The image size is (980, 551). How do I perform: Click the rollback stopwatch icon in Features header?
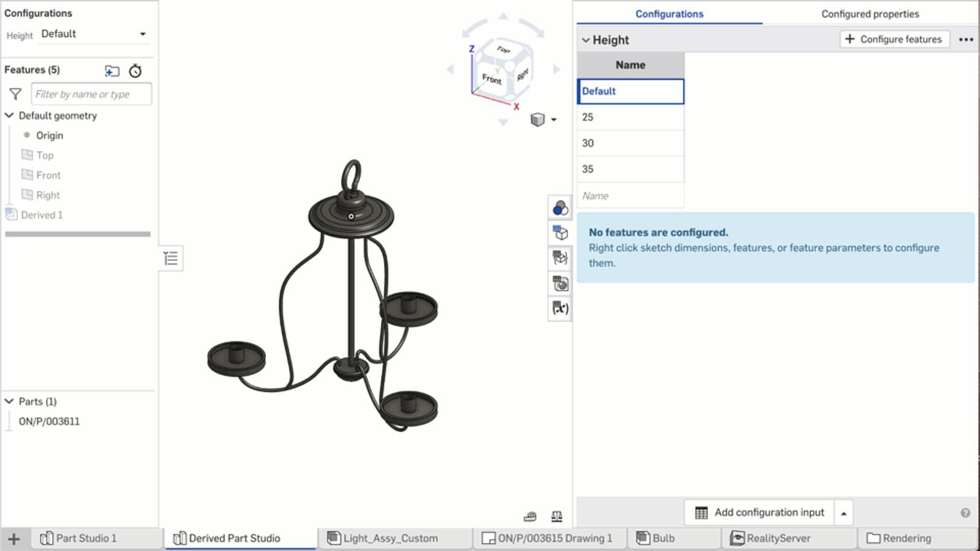(x=135, y=71)
